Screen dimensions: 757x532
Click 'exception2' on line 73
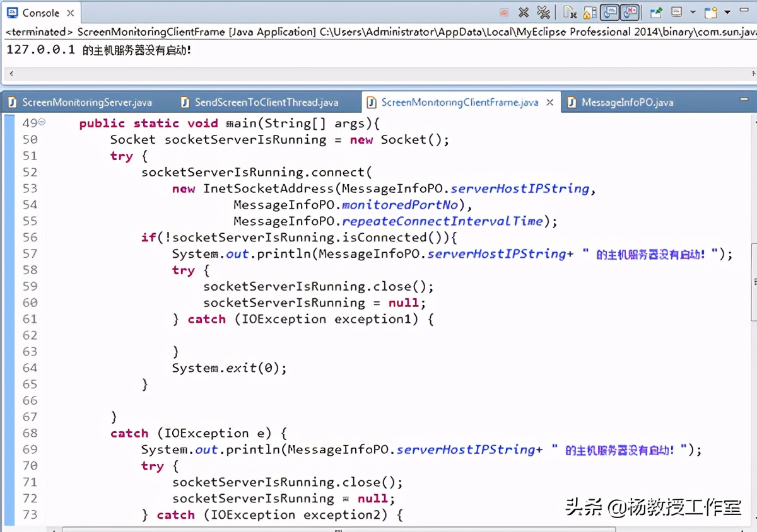341,516
